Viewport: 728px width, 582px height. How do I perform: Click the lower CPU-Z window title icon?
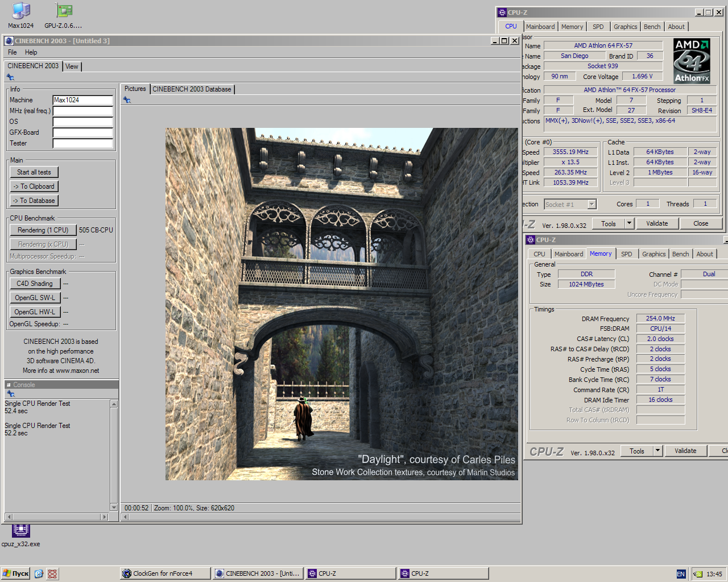[x=530, y=240]
